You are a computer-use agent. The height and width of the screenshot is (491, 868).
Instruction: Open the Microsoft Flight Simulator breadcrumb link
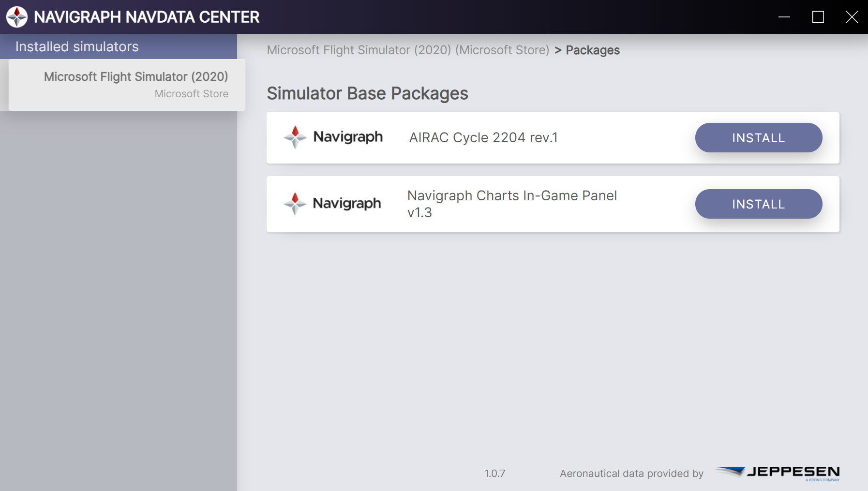408,50
